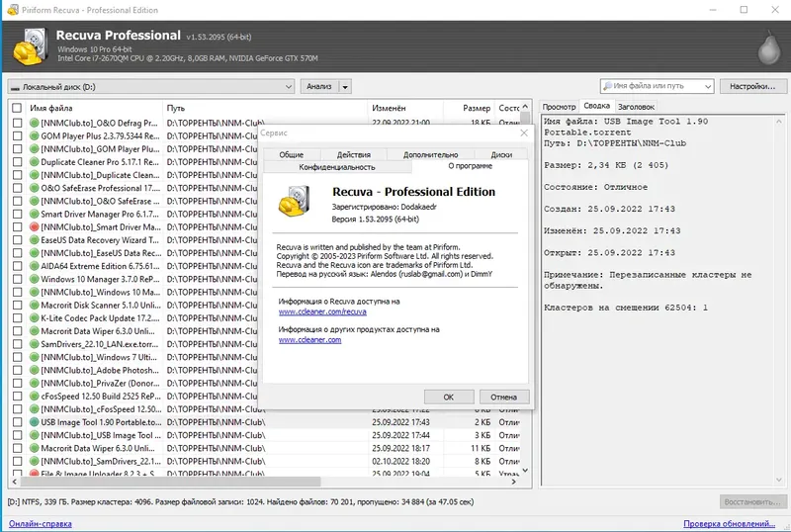
Task: Click green status dot of Duplicate Cleaner Pro row
Action: 35,162
